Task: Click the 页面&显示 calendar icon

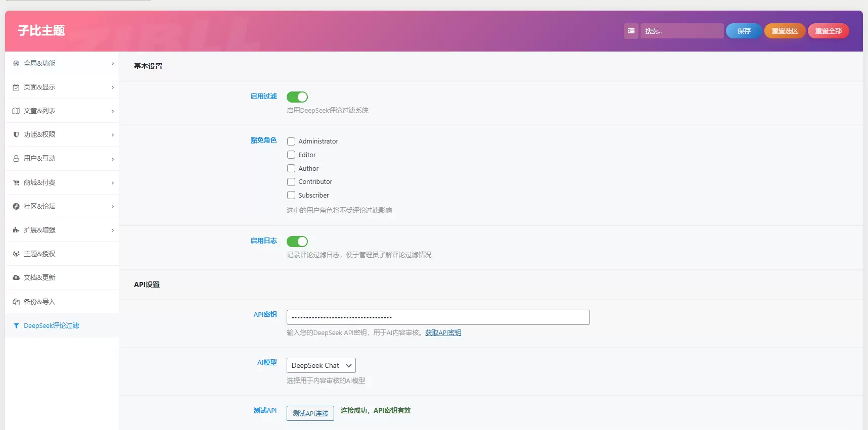Action: [16, 87]
